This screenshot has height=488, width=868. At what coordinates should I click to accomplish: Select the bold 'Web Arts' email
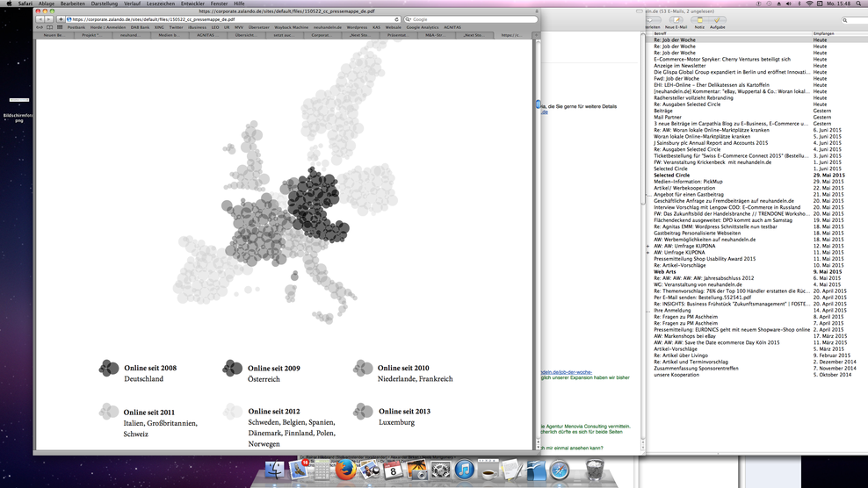(x=664, y=272)
